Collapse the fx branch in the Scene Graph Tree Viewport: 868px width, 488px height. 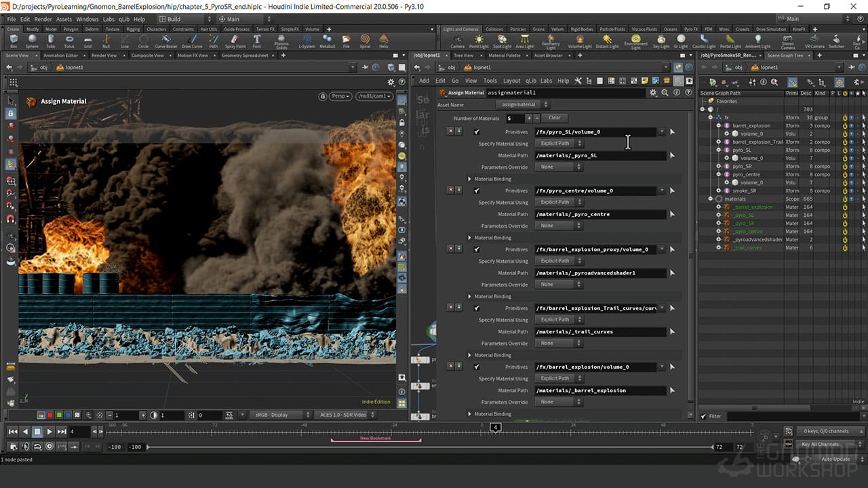[x=709, y=116]
